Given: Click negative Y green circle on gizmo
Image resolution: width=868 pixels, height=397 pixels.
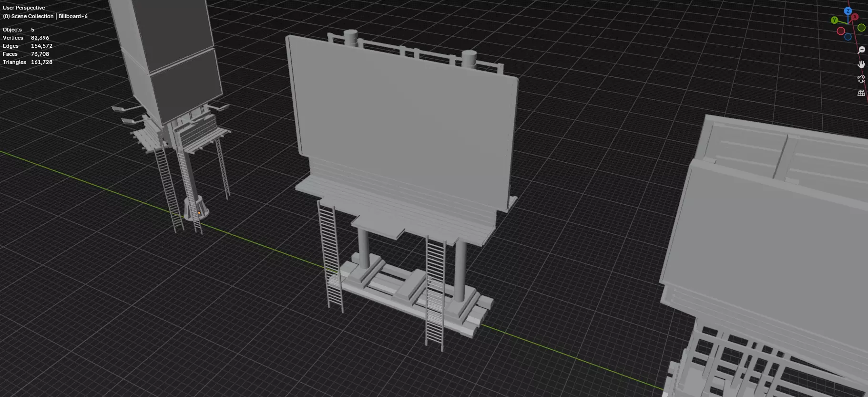Looking at the screenshot, I should pyautogui.click(x=861, y=28).
